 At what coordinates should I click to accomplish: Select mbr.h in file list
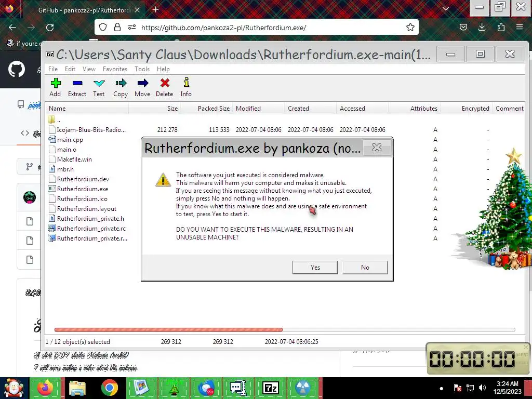(x=61, y=169)
